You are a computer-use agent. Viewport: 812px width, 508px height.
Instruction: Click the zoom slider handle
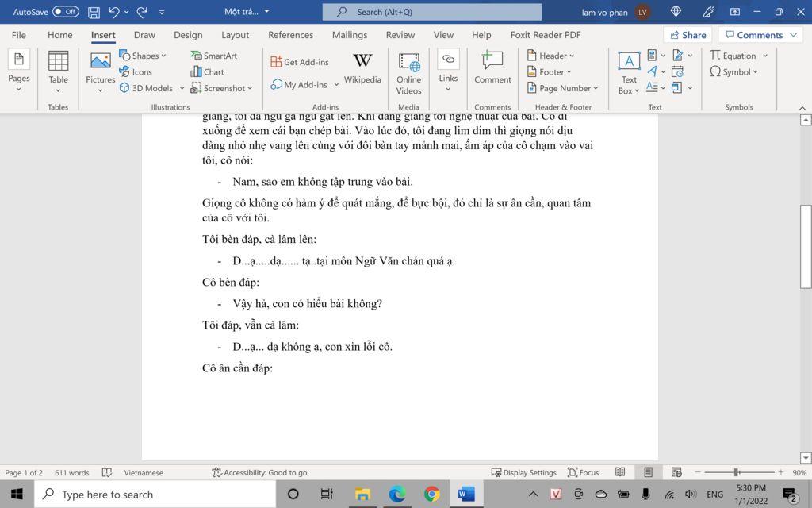(736, 472)
